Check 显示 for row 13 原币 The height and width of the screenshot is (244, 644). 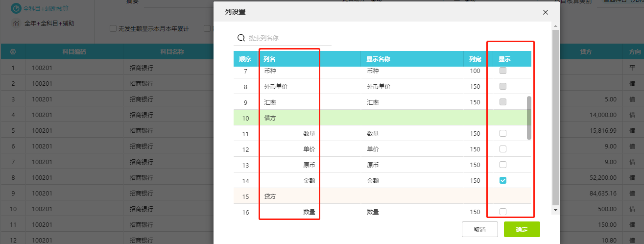(x=503, y=165)
